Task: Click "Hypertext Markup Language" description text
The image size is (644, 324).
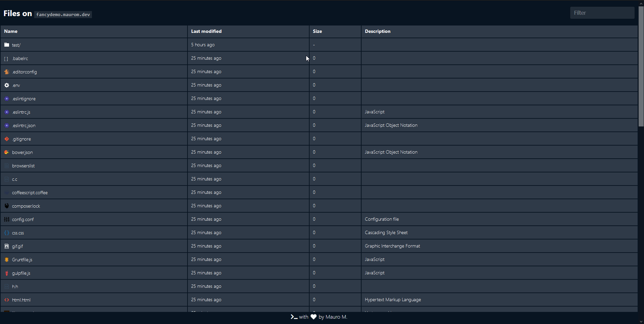Action: click(x=393, y=300)
